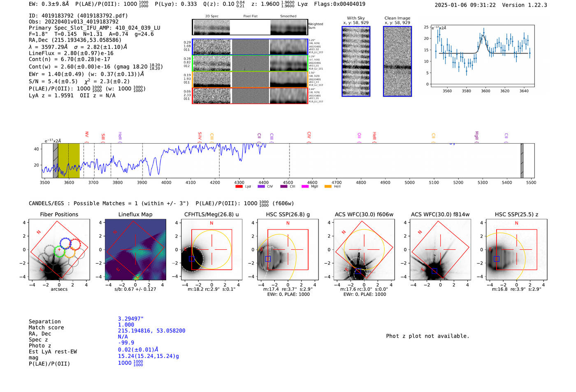The height and width of the screenshot is (392, 576).
Task: Select the ID: 4019183792 text line
Action: coord(78,16)
